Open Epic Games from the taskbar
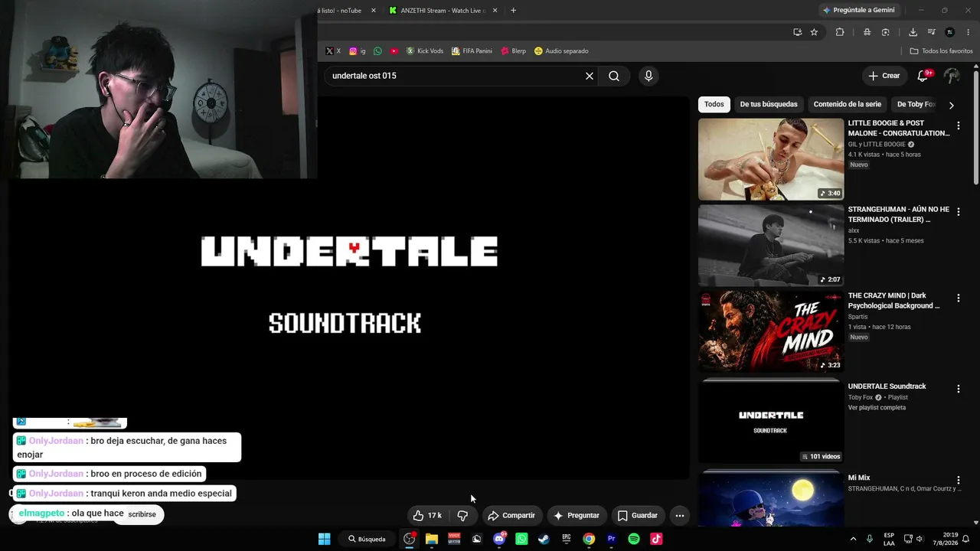 point(567,539)
